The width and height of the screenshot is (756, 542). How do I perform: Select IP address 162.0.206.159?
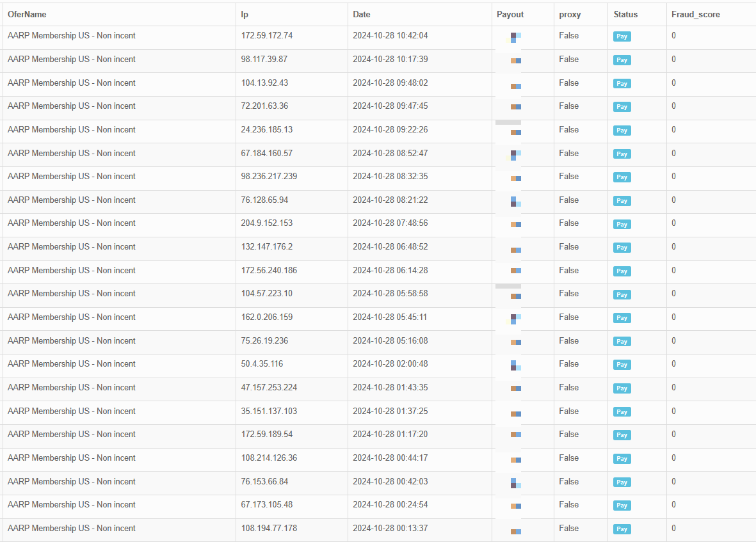click(267, 317)
